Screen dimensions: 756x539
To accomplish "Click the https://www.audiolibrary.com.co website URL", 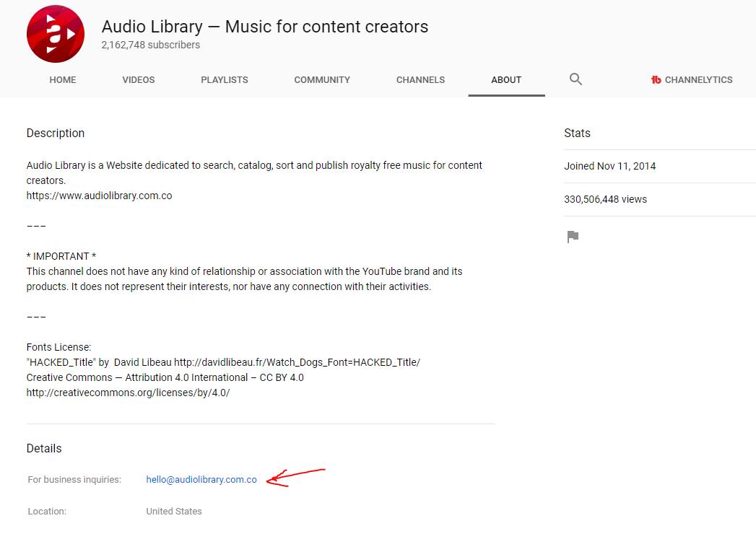I will click(100, 196).
